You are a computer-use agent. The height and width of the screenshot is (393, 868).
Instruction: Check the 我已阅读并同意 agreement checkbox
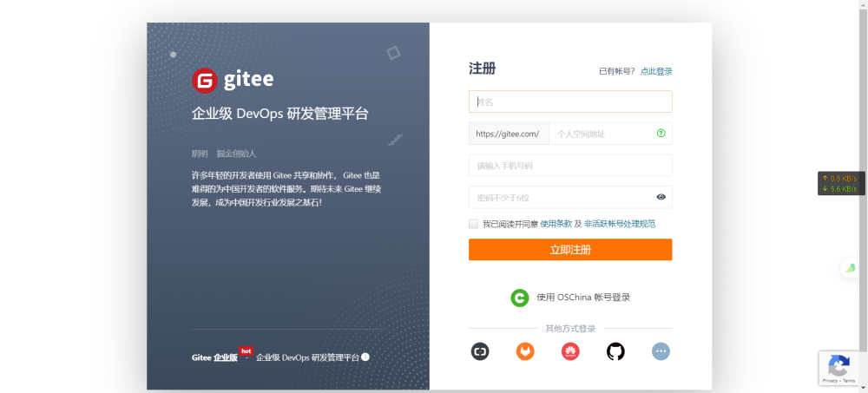(x=473, y=224)
